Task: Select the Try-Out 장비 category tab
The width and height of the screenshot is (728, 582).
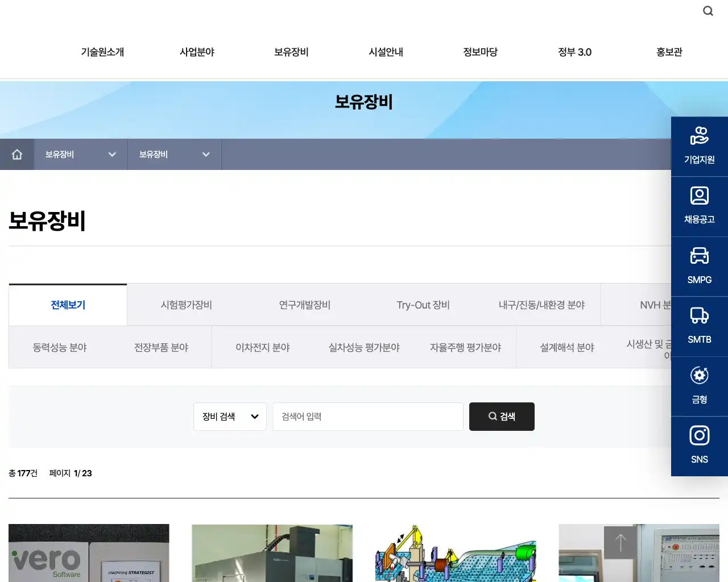Action: click(423, 305)
